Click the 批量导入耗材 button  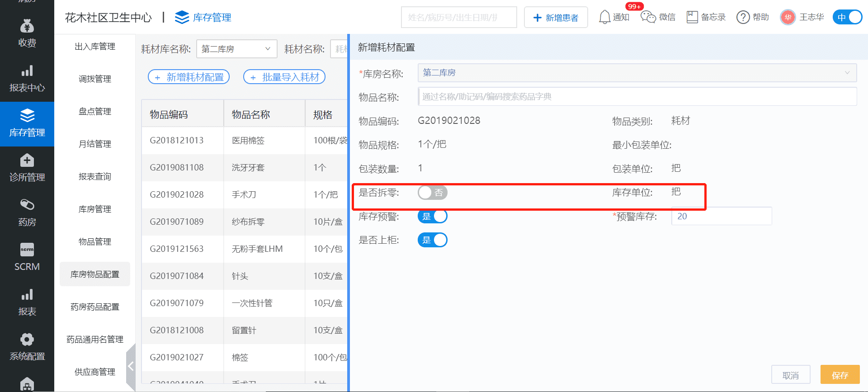(284, 77)
